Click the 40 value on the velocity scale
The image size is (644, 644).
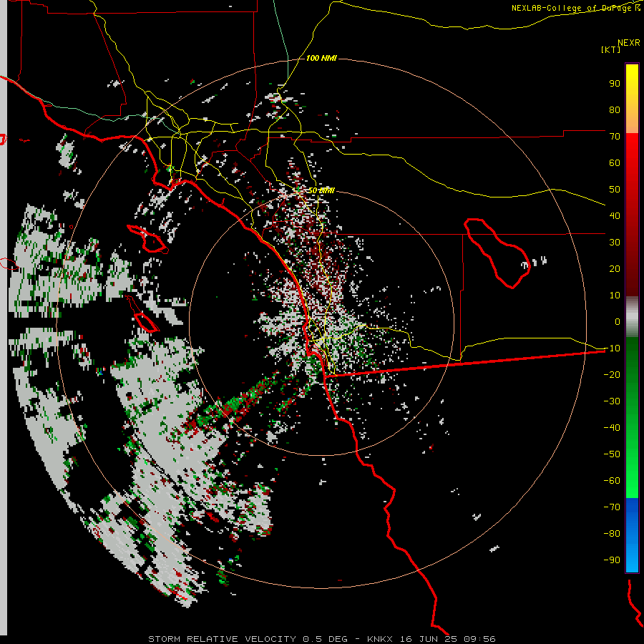click(615, 216)
